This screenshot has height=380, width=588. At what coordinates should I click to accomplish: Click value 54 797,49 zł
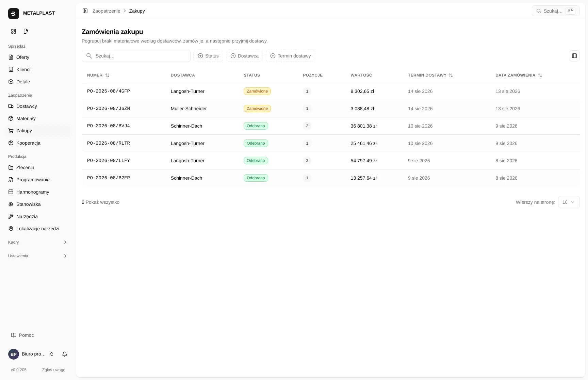pos(363,161)
